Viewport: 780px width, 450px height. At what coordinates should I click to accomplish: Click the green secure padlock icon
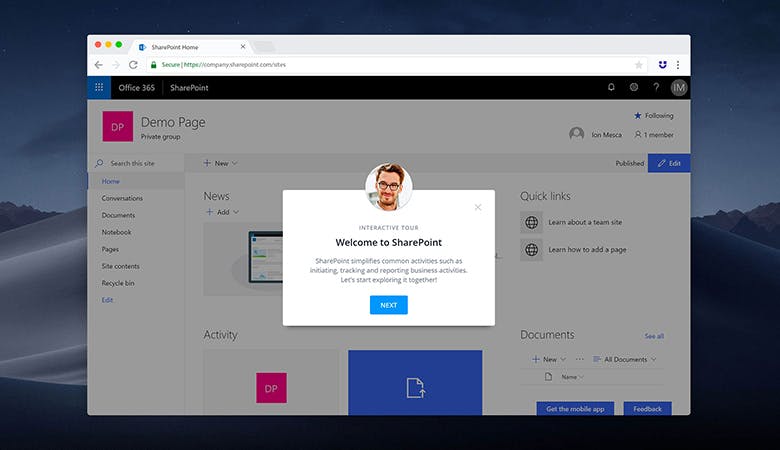pyautogui.click(x=153, y=65)
